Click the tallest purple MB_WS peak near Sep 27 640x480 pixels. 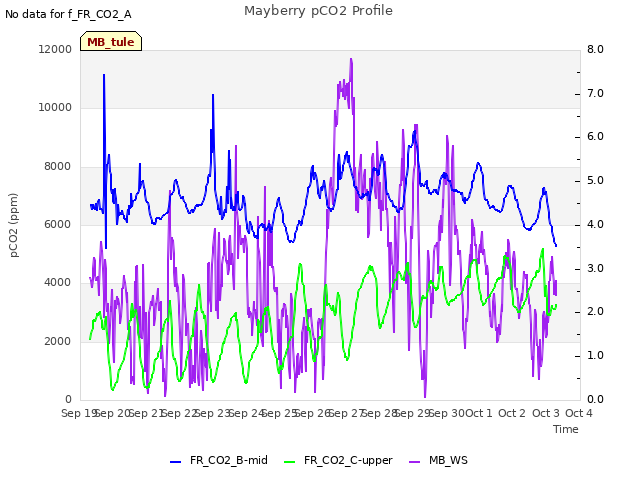tap(351, 60)
